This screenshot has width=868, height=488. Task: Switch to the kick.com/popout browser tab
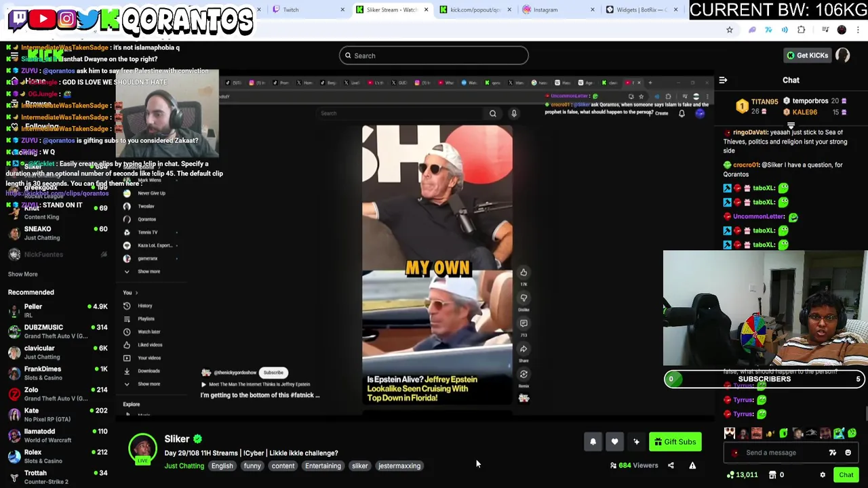point(475,9)
